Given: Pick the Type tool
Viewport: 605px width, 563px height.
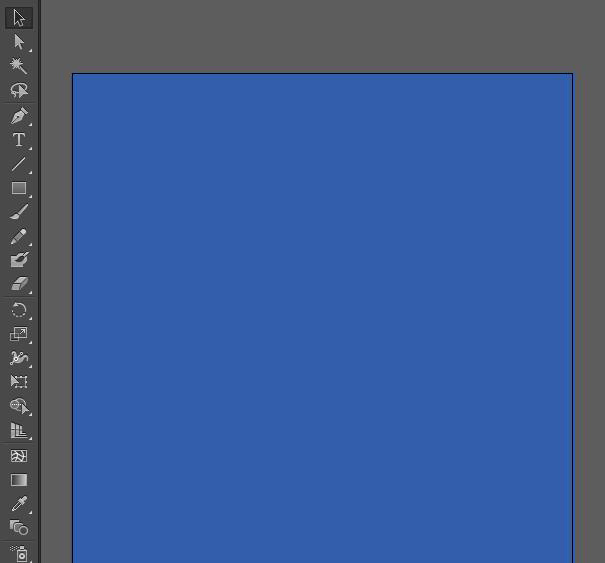Looking at the screenshot, I should [x=19, y=140].
